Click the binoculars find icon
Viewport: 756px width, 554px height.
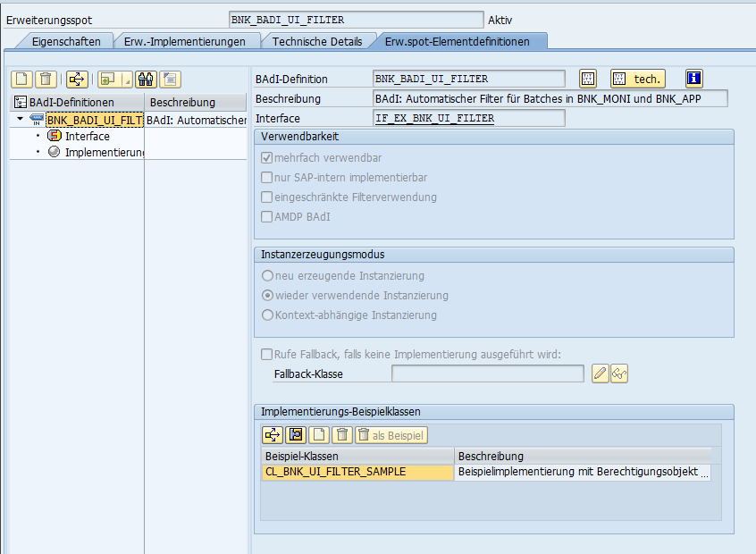coord(147,79)
